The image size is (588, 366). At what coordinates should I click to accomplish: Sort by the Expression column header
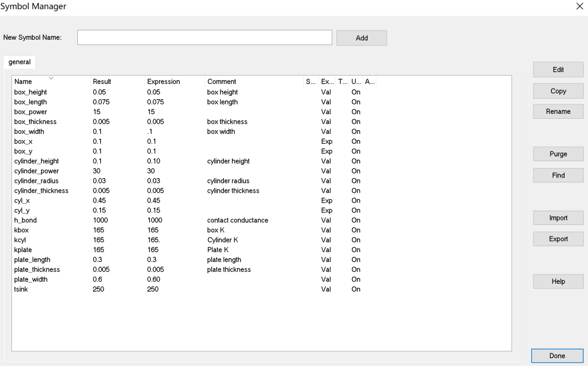click(x=175, y=81)
